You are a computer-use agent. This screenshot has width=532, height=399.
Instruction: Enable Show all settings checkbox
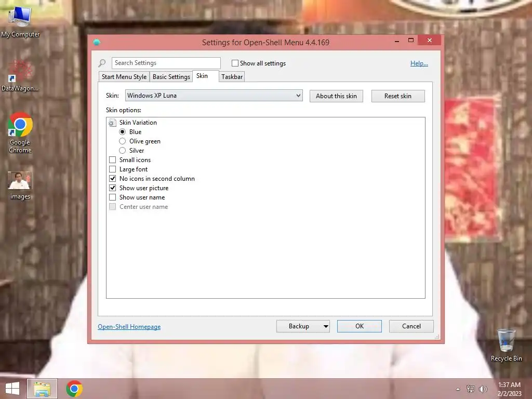[235, 63]
